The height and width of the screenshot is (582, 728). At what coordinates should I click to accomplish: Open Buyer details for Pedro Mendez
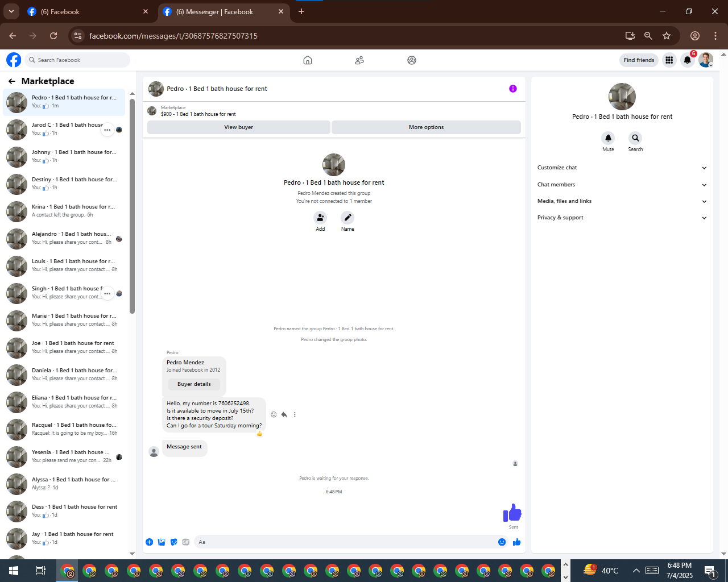194,384
